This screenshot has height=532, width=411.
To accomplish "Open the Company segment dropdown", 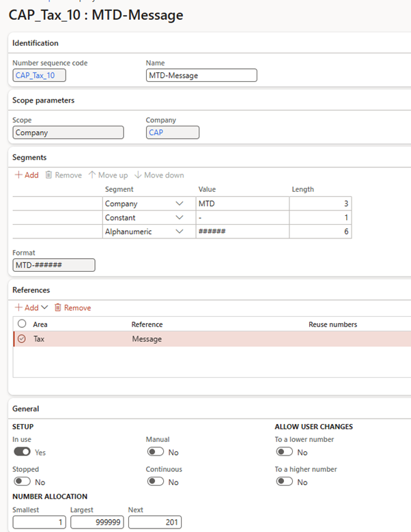I will (x=180, y=204).
